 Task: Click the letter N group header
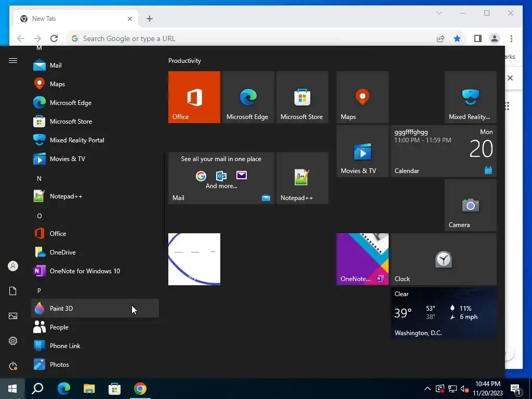[39, 179]
